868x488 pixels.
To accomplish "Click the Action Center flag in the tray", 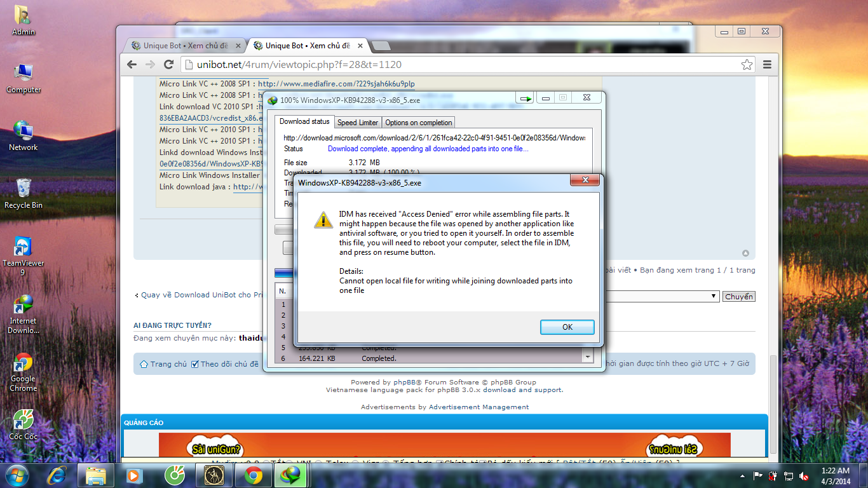I will click(757, 475).
